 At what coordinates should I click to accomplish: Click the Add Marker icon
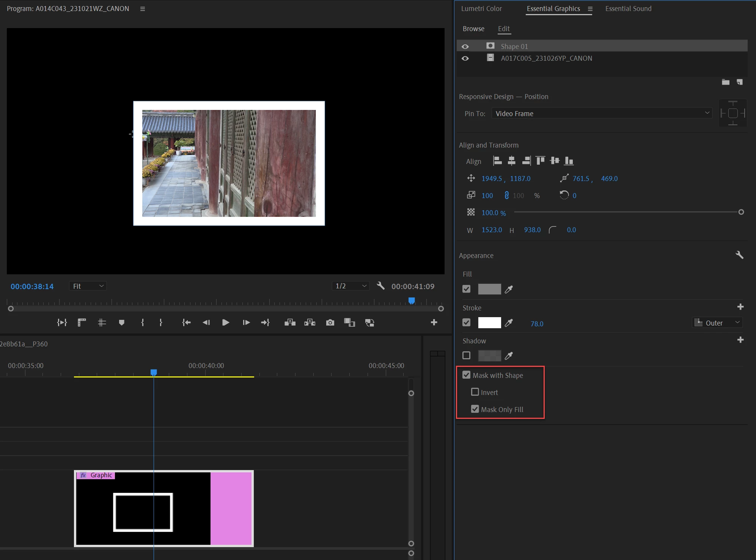[x=121, y=322]
